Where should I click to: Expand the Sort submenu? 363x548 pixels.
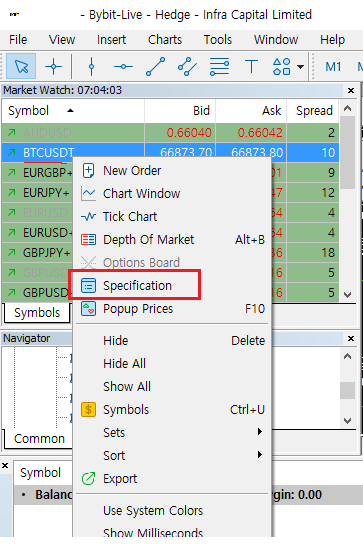pos(172,456)
